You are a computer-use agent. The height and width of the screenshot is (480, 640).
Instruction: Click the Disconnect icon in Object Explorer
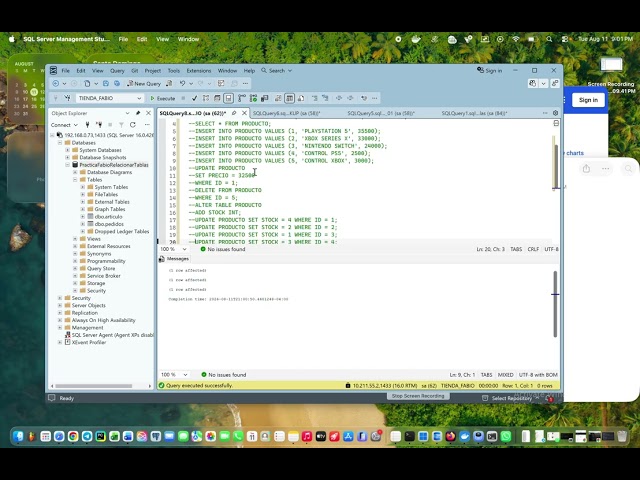98,125
